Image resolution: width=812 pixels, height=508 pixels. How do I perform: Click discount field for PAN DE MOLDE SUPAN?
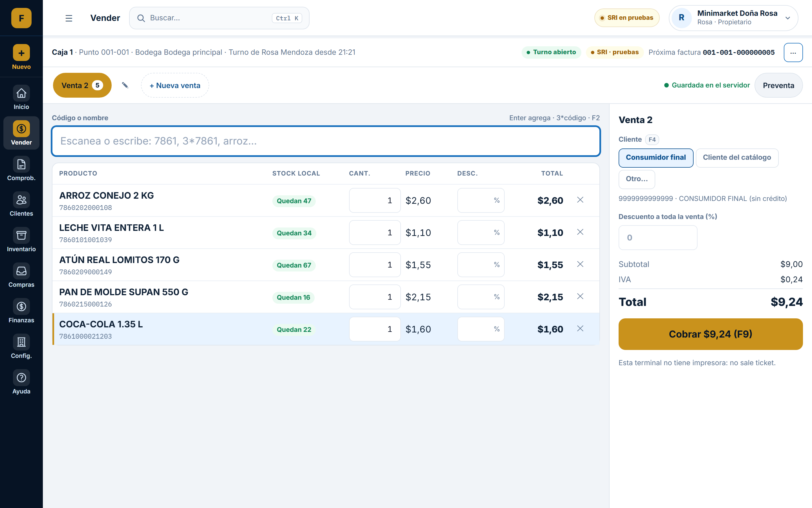(480, 297)
